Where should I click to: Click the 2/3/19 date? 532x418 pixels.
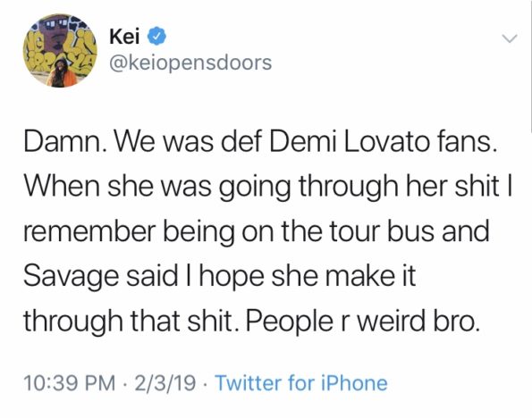coord(165,383)
